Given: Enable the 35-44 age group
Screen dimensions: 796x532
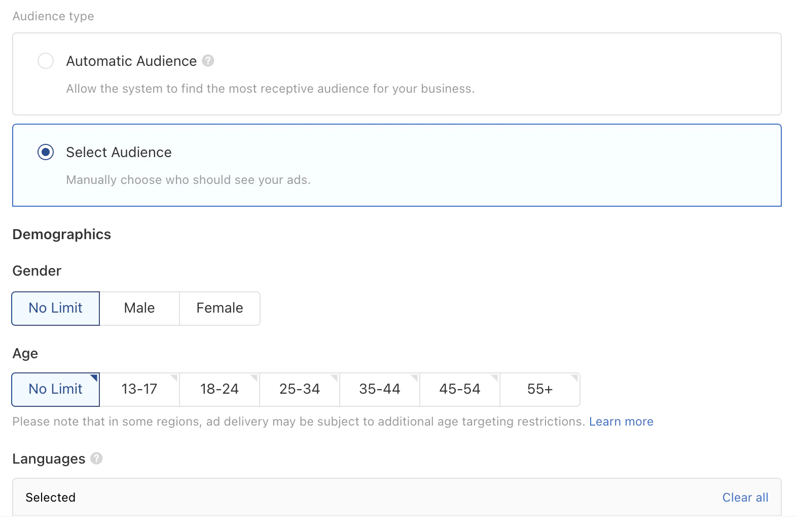Looking at the screenshot, I should tap(380, 389).
